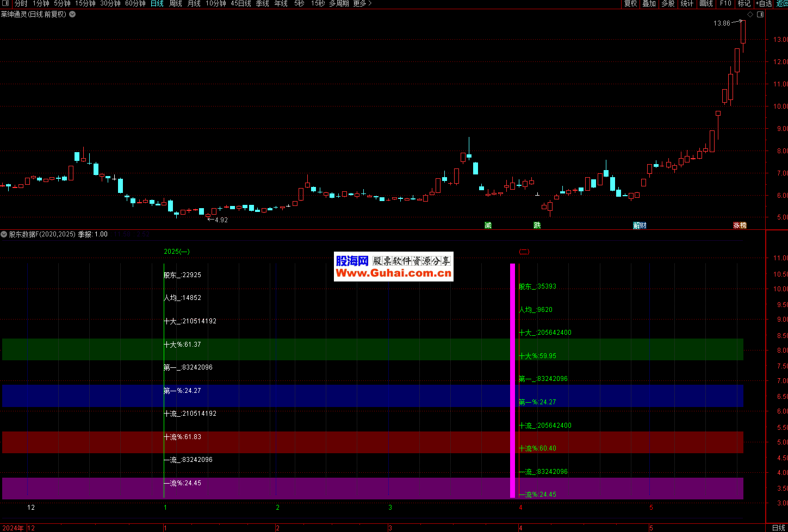Click the panel layout icon at top-left

point(5,3)
